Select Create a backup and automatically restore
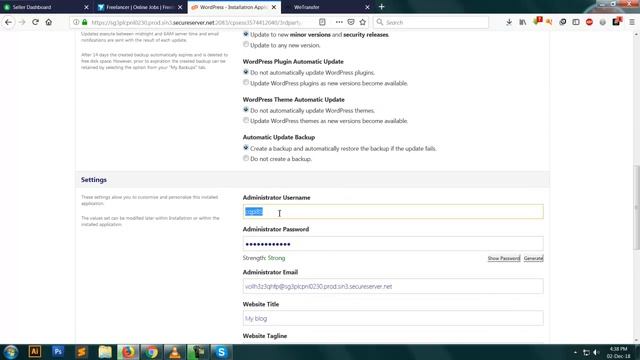 click(246, 148)
